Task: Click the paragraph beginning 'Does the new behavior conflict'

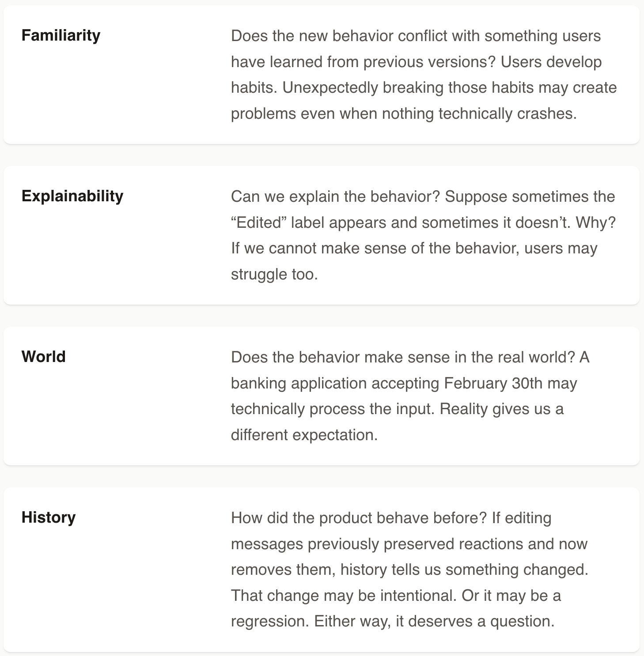Action: (424, 75)
